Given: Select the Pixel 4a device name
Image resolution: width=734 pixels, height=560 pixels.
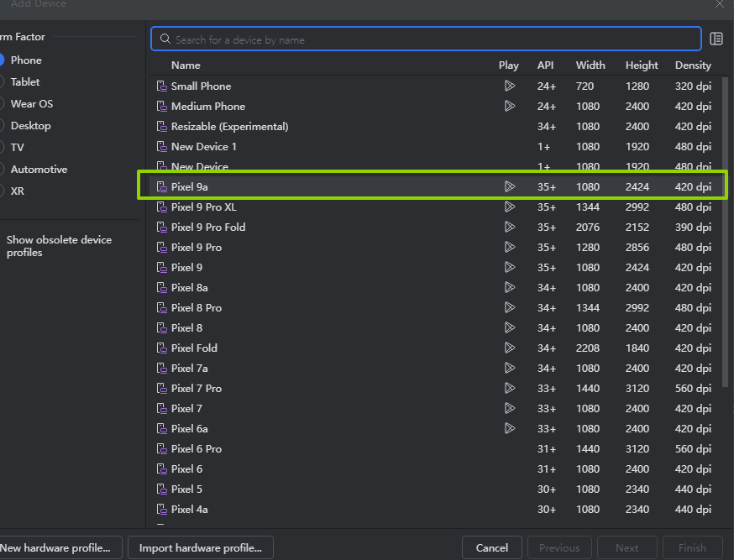Looking at the screenshot, I should [189, 509].
